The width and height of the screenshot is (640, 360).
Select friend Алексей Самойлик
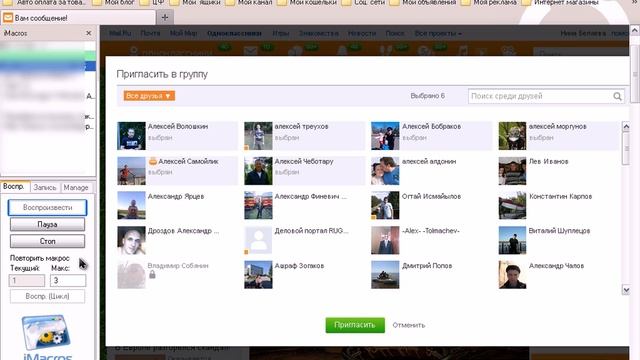pos(177,171)
